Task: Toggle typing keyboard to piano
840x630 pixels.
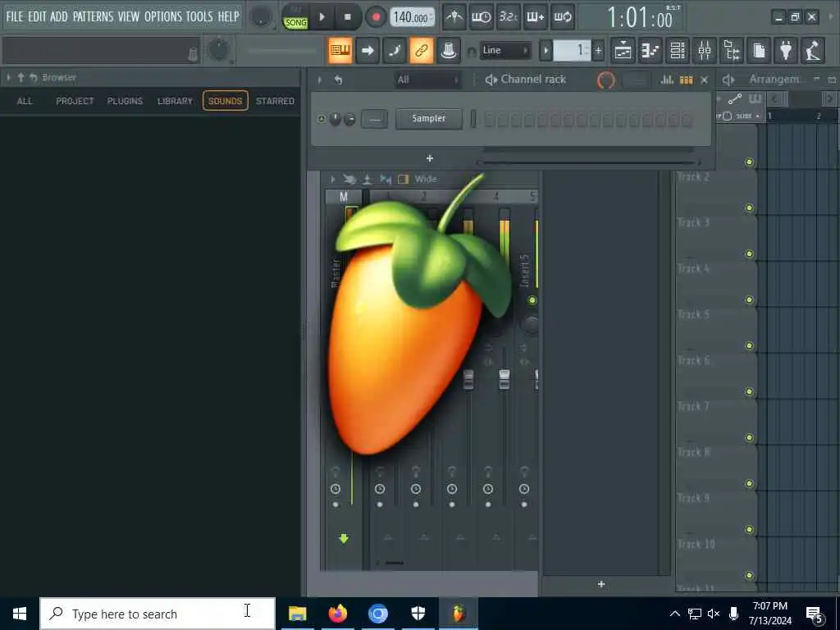Action: pos(340,51)
